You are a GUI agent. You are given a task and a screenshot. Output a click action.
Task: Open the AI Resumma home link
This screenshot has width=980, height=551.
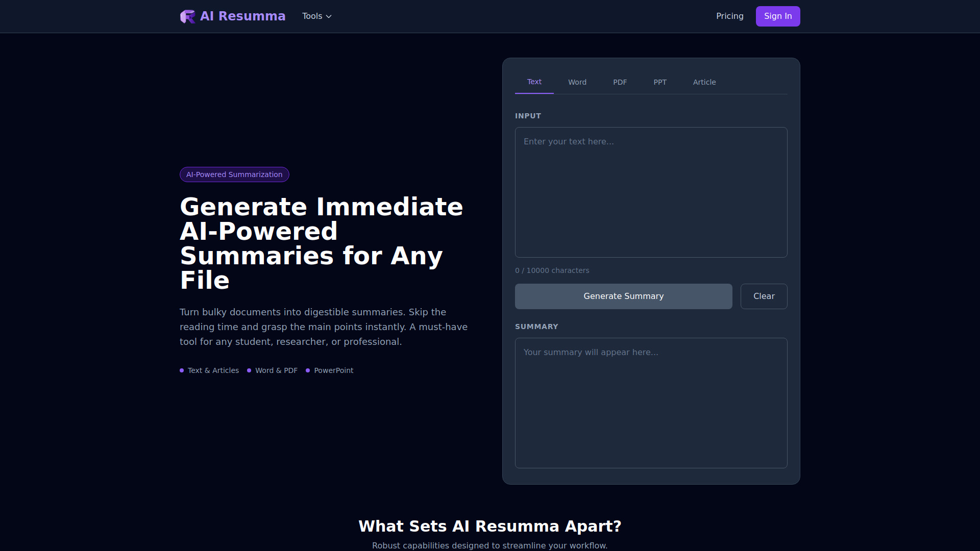click(233, 16)
